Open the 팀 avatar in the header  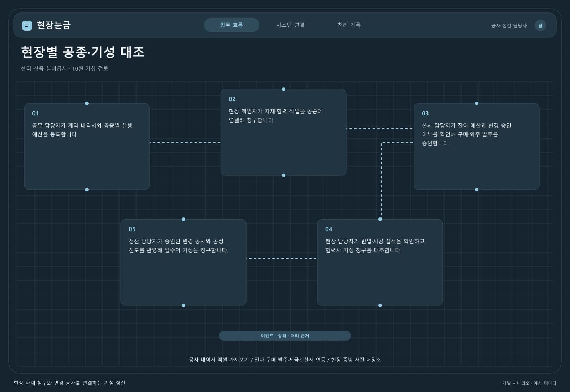[540, 25]
